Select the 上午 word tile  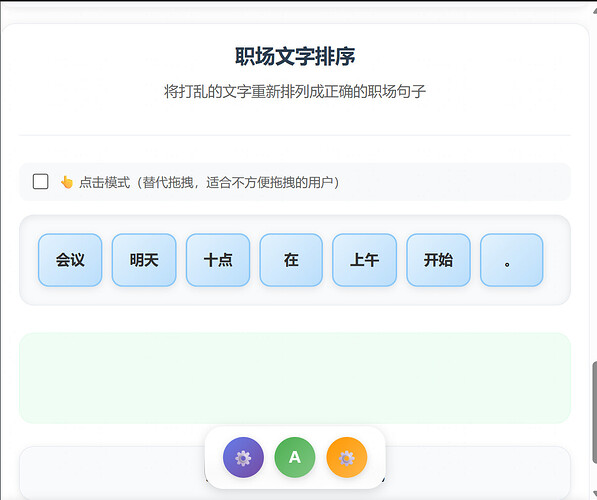tap(364, 260)
